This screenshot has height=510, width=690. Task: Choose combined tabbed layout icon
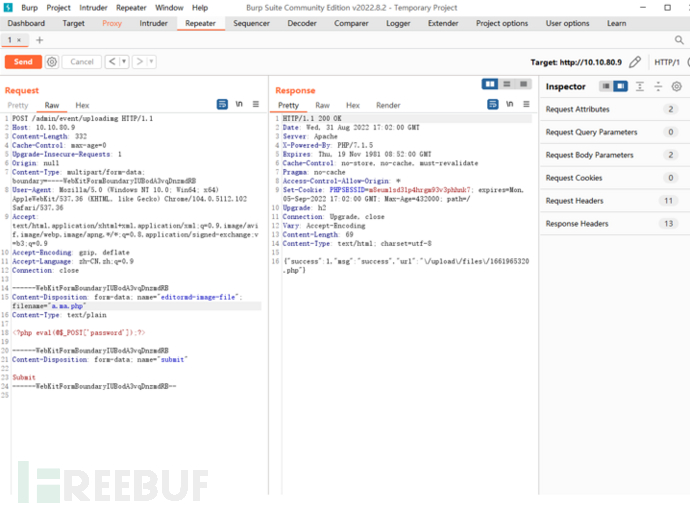click(523, 84)
